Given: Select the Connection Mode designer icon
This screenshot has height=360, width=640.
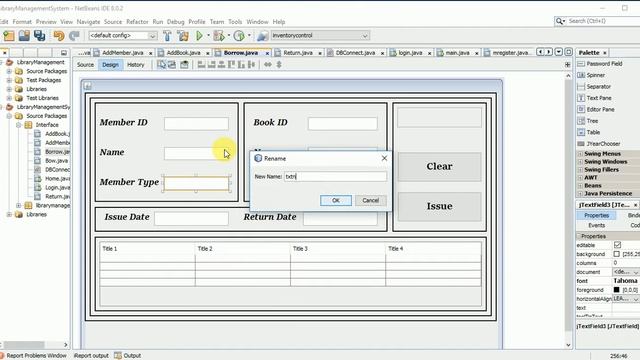Looking at the screenshot, I should coord(172,64).
